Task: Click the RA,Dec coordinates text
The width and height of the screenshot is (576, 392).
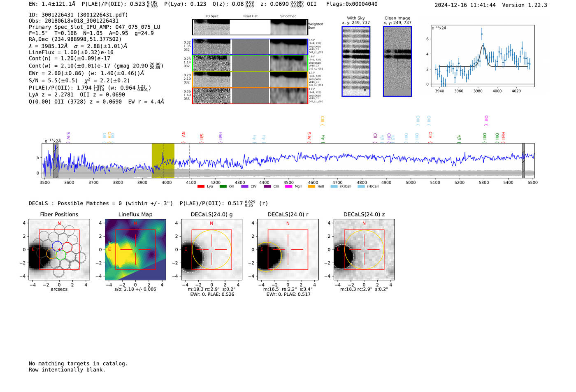Action: click(75, 39)
